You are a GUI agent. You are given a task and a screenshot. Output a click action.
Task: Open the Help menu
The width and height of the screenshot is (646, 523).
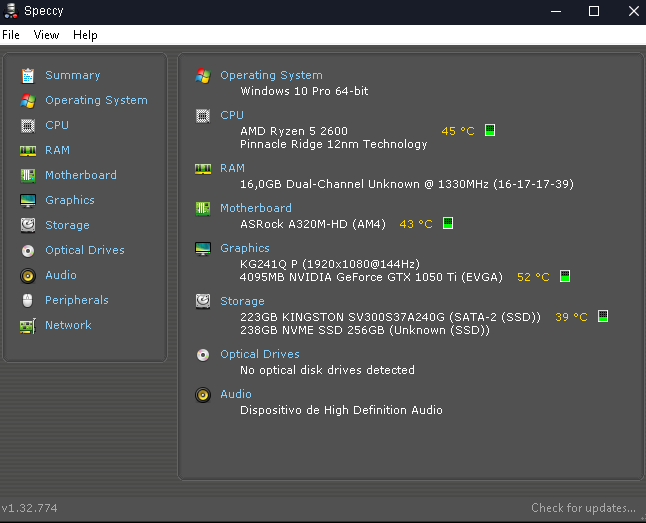(85, 35)
